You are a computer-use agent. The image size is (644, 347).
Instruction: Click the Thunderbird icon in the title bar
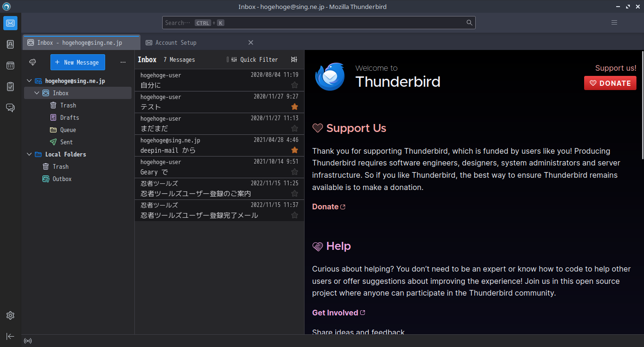click(x=7, y=7)
